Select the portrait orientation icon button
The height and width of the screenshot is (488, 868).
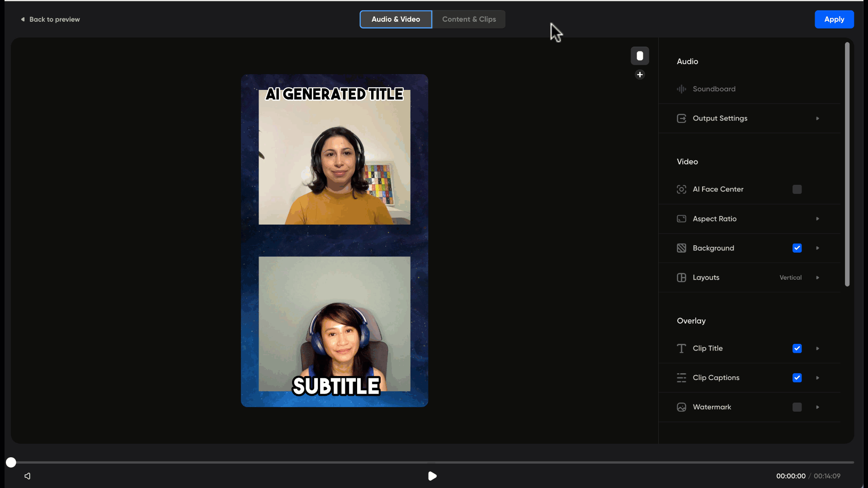pyautogui.click(x=640, y=56)
